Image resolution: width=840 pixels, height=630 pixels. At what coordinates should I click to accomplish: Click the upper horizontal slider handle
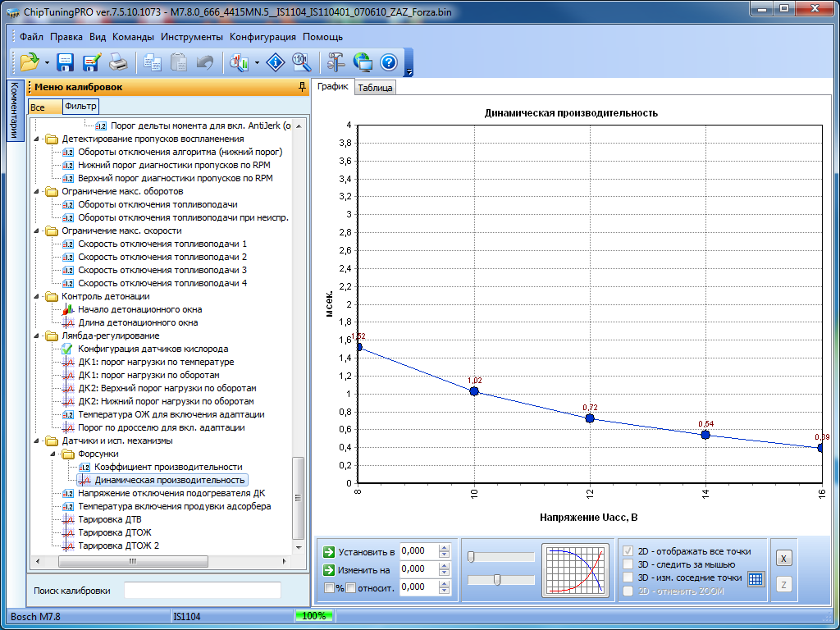tap(472, 557)
